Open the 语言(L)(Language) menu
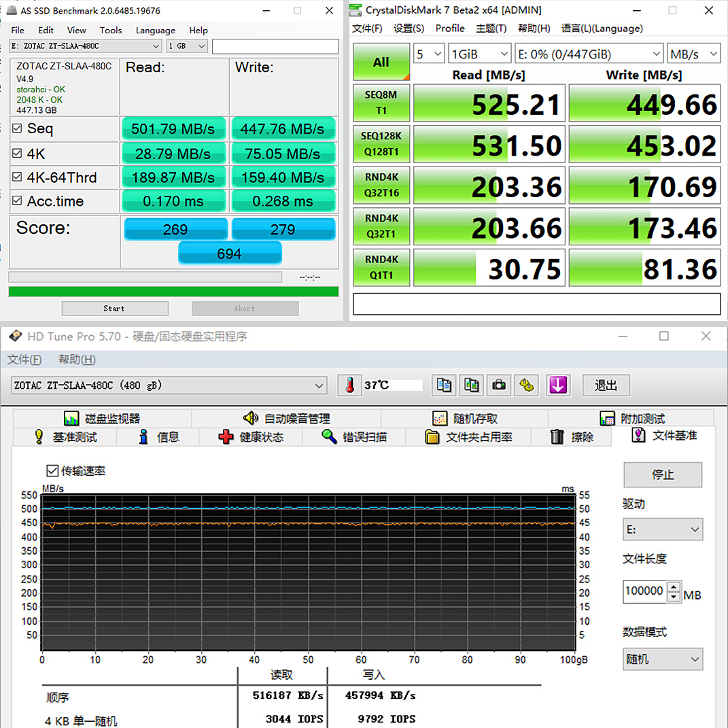 tap(602, 29)
